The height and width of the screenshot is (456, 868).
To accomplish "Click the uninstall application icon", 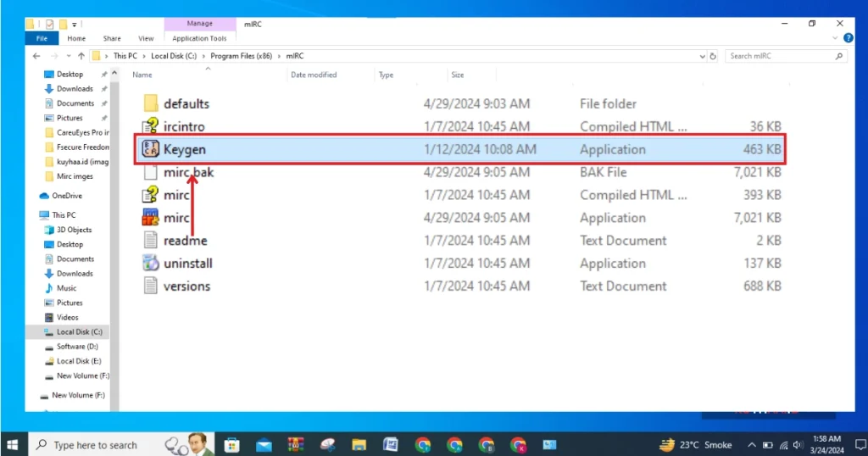I will (150, 263).
